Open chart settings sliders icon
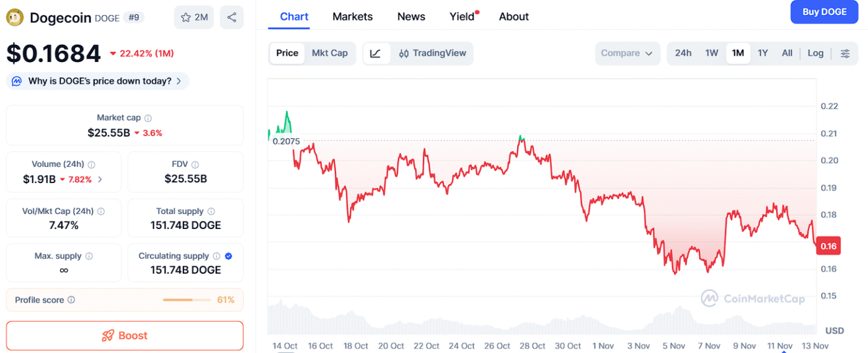Viewport: 868px width, 353px height. pos(845,53)
